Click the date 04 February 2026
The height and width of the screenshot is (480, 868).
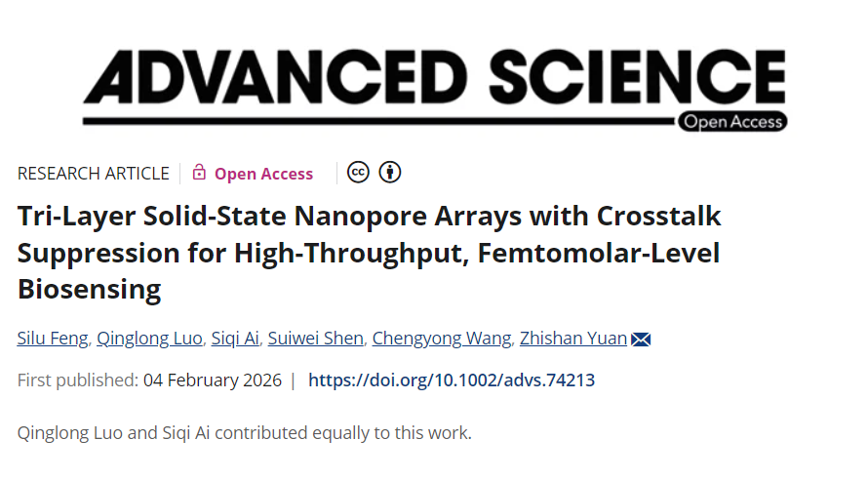point(213,380)
